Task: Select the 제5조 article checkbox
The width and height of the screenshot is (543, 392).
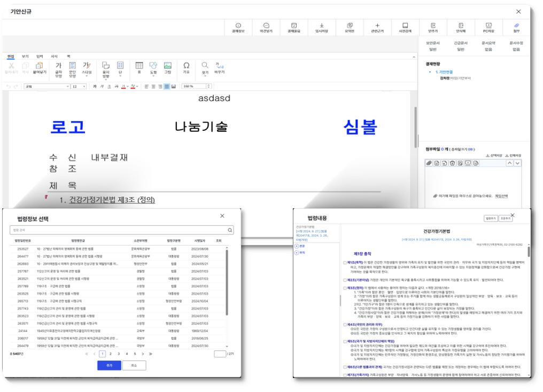Action: (x=345, y=341)
